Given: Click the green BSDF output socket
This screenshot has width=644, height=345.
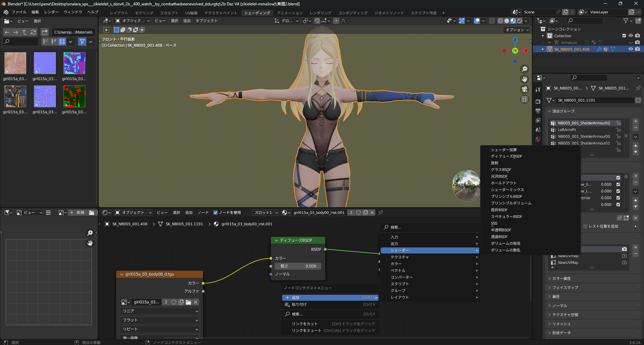Looking at the screenshot, I should tap(325, 249).
